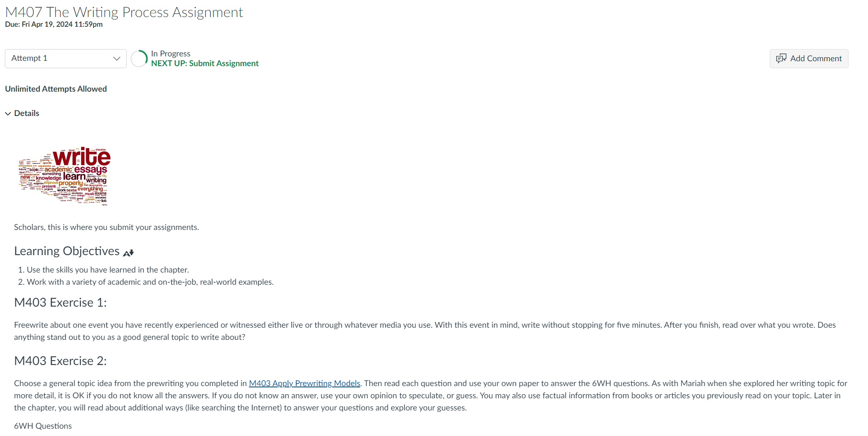Click the chevron arrow in the Attempt selector
This screenshot has height=436, width=868.
(117, 58)
